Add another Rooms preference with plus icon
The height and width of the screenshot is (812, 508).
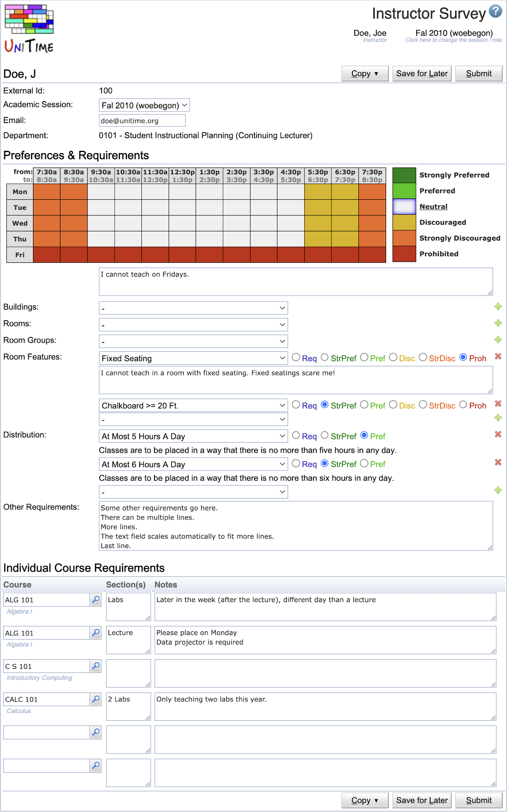[x=498, y=323]
